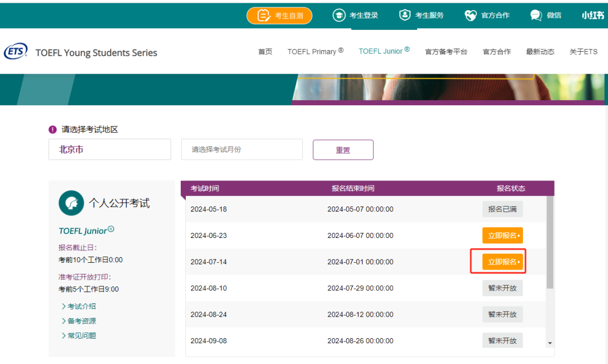Open the 请选择考试月份 month dropdown
This screenshot has width=608, height=364.
242,149
